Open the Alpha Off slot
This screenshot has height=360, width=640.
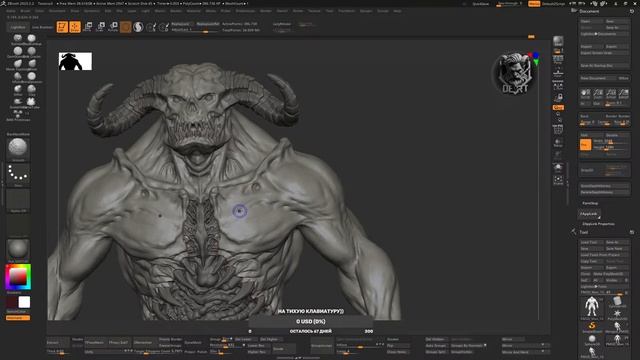(x=18, y=200)
